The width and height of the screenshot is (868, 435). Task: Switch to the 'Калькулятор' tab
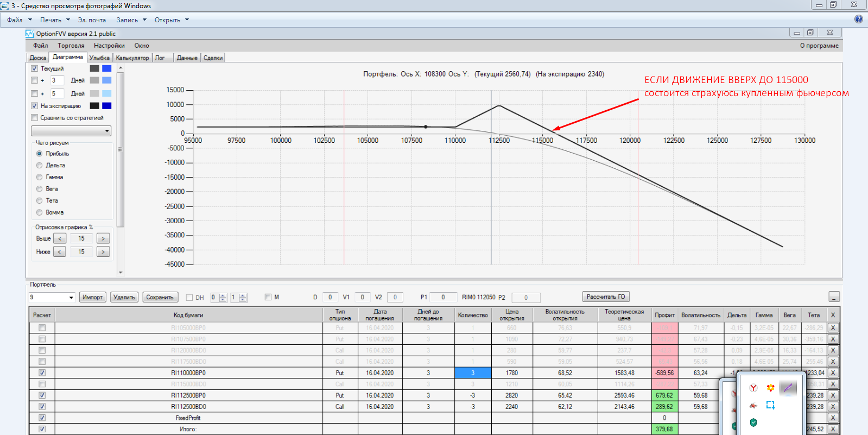pyautogui.click(x=132, y=58)
